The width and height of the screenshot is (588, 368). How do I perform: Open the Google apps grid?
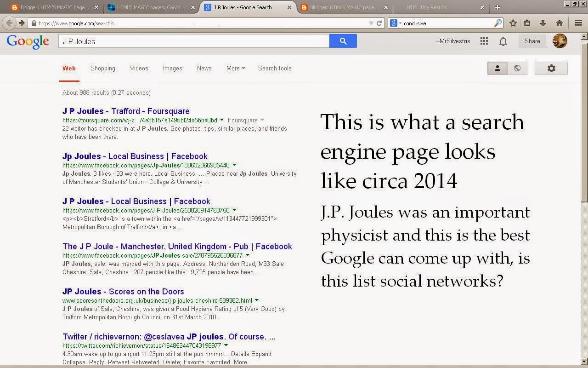[x=484, y=41]
